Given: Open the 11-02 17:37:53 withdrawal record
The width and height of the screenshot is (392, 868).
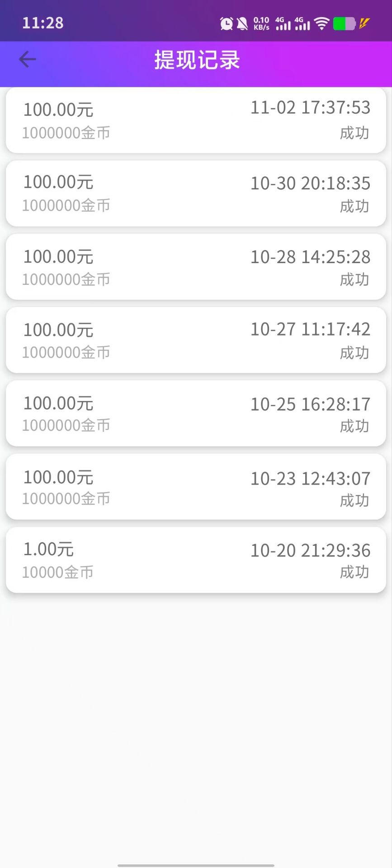Looking at the screenshot, I should tap(196, 120).
